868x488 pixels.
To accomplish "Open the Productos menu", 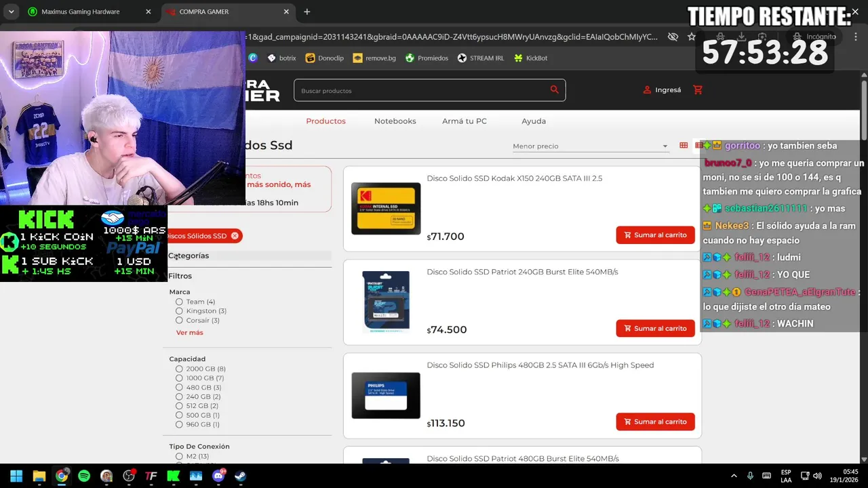I will pos(325,121).
